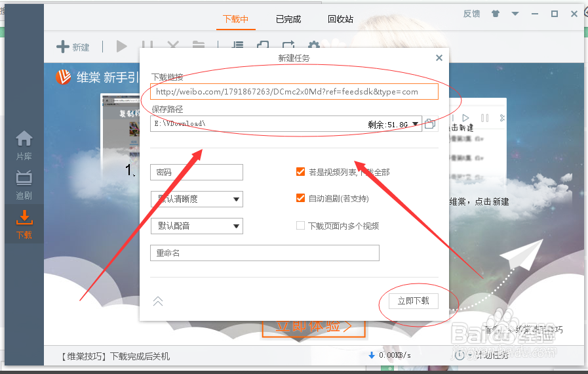Screen dimensions: 588x374
Task: Click the download speed arrow in status bar
Action: click(x=372, y=355)
